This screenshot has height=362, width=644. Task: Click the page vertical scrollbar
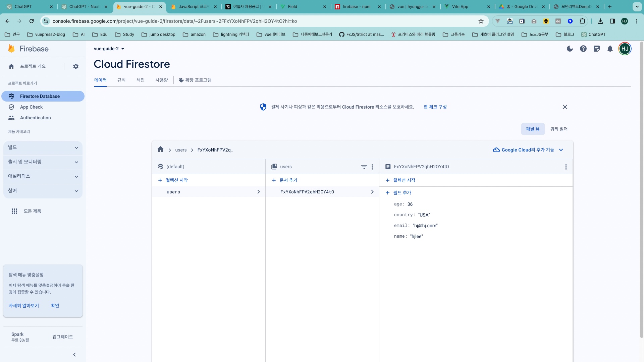(641, 189)
